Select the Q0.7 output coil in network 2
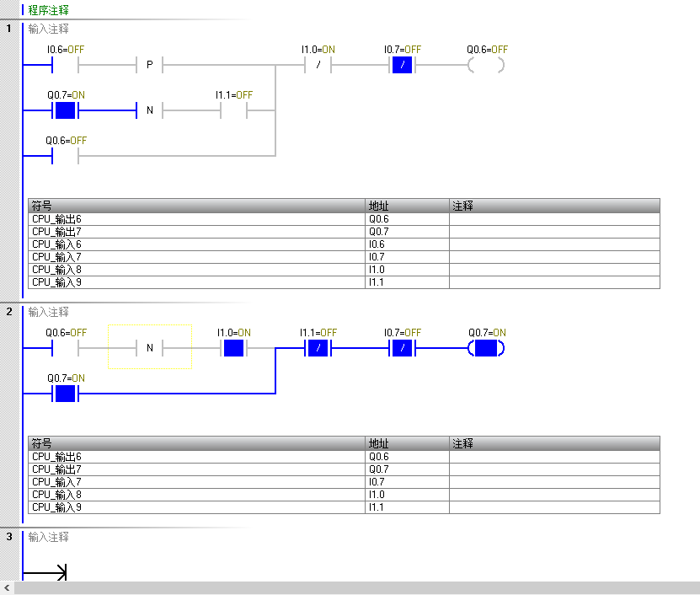 [486, 347]
